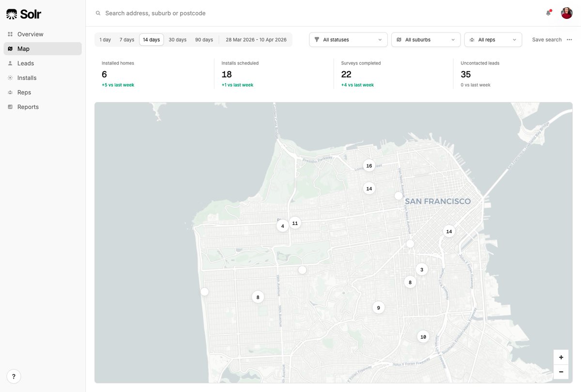Open the notifications bell
This screenshot has height=392, width=581.
click(549, 13)
